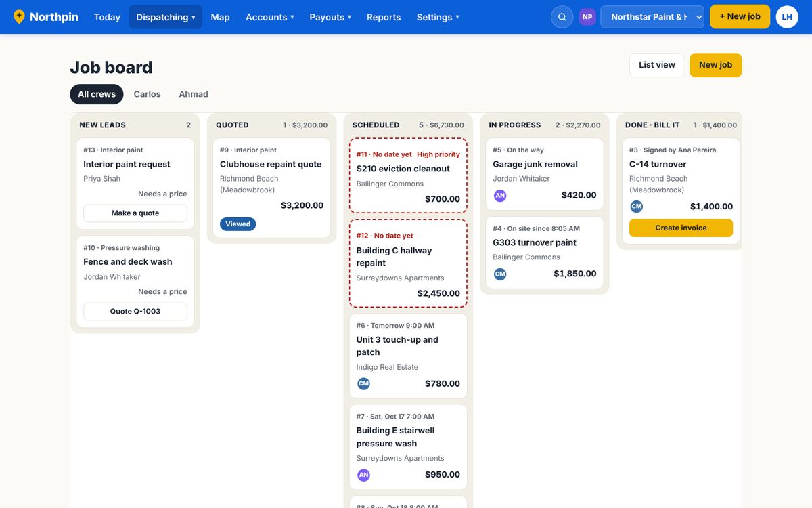Click the High priority label on job #11
This screenshot has width=812, height=508.
point(438,154)
